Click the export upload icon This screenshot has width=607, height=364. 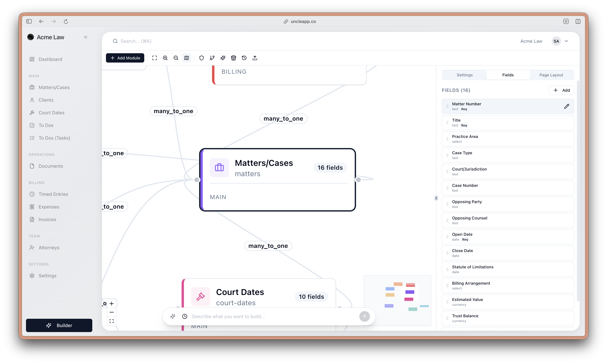click(x=255, y=58)
